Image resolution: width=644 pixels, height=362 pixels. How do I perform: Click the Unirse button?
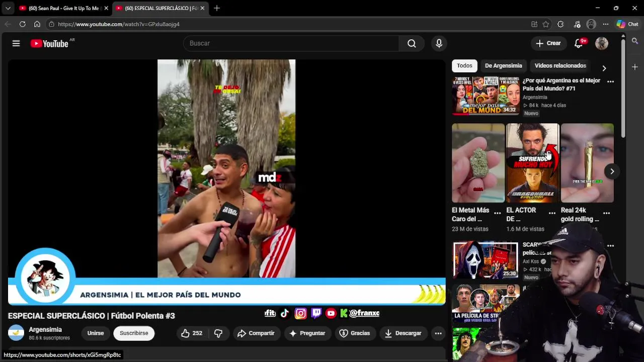pos(95,333)
